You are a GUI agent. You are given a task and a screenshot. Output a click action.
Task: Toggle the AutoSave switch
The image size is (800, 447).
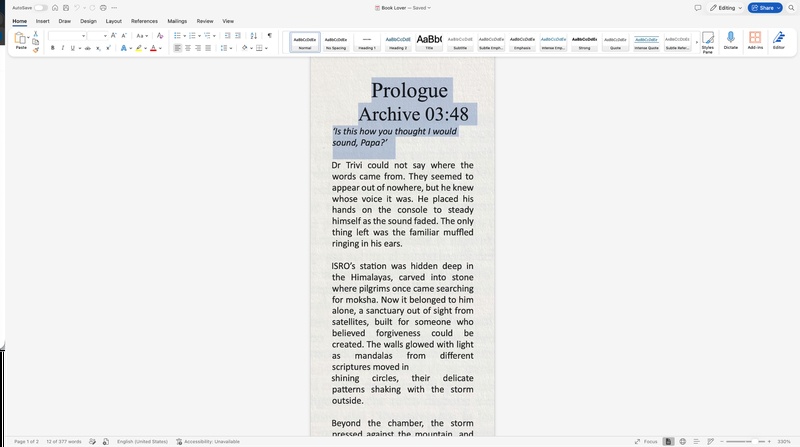coord(41,8)
